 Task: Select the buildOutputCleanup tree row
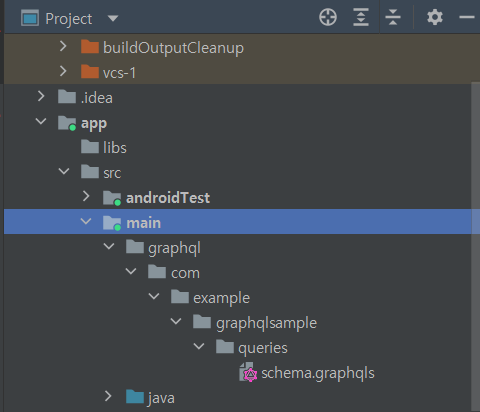[x=242, y=47]
